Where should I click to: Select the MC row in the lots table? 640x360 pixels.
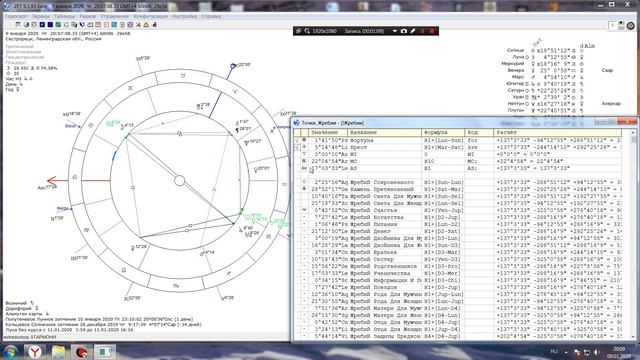[458, 161]
